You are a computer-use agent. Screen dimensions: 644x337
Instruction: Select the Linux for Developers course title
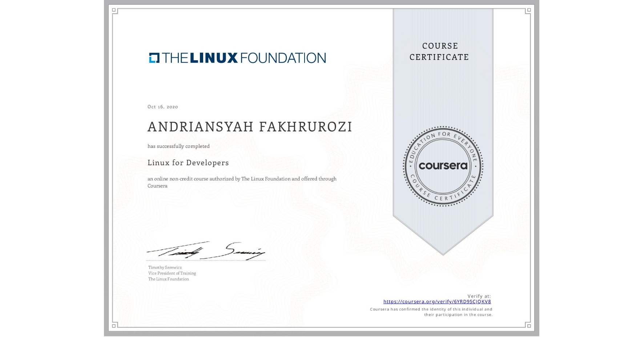188,163
